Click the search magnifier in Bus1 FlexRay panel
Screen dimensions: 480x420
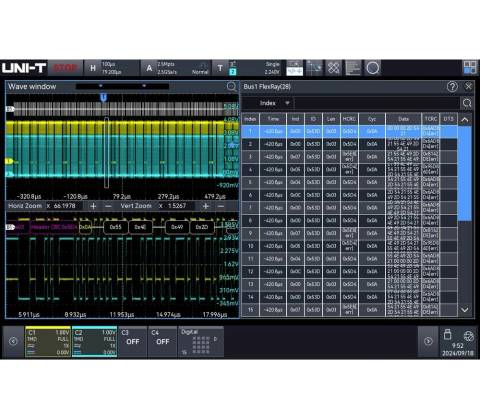(x=467, y=103)
